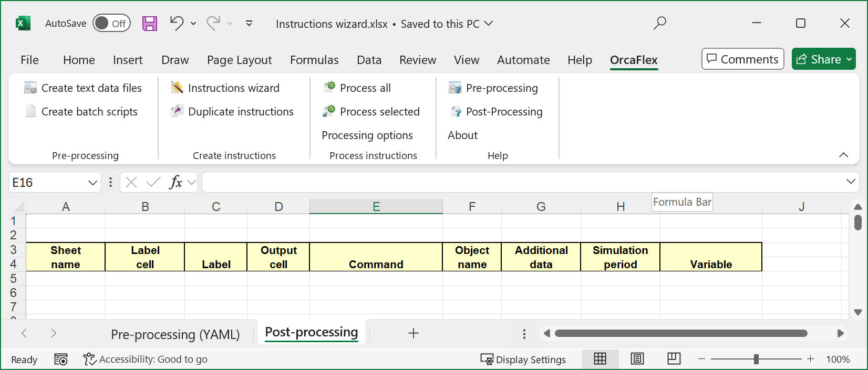868x370 pixels.
Task: Open Create text data files
Action: click(x=91, y=88)
